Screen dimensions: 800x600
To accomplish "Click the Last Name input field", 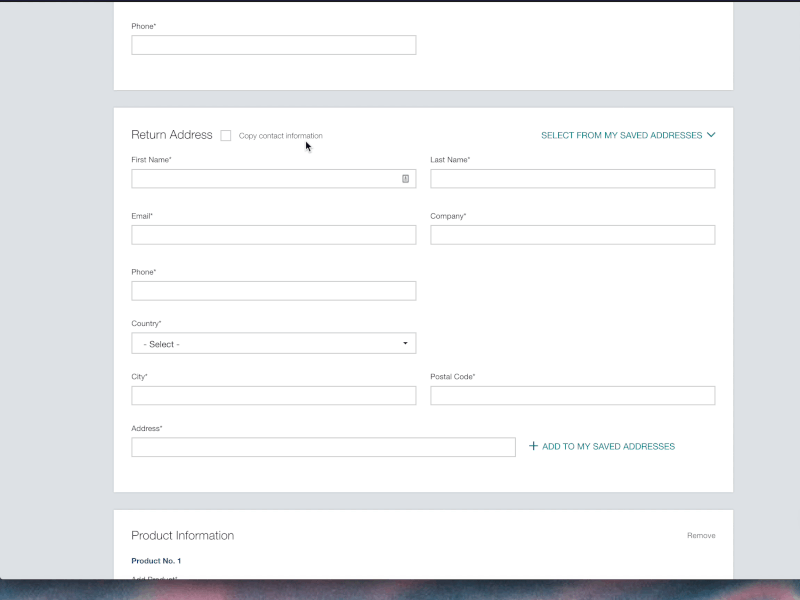I will pos(572,178).
